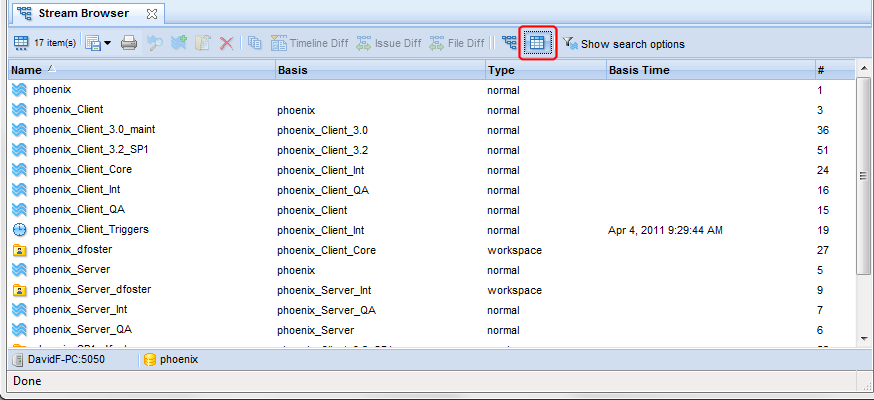Click the Print icon in toolbar
The height and width of the screenshot is (400, 874).
pos(129,43)
